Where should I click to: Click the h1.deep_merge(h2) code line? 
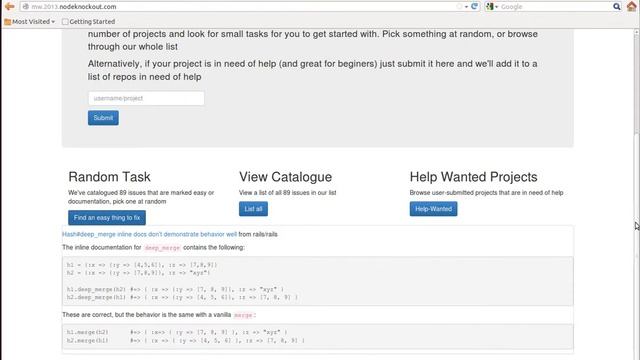click(176, 289)
